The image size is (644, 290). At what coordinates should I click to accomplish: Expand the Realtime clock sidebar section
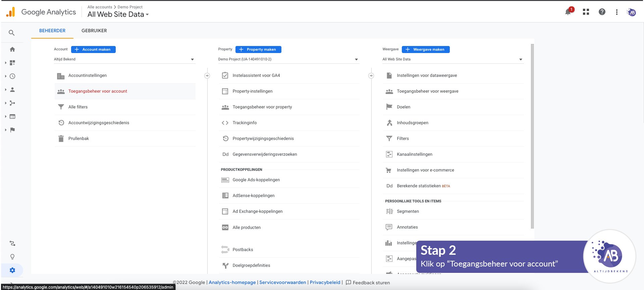tap(12, 76)
